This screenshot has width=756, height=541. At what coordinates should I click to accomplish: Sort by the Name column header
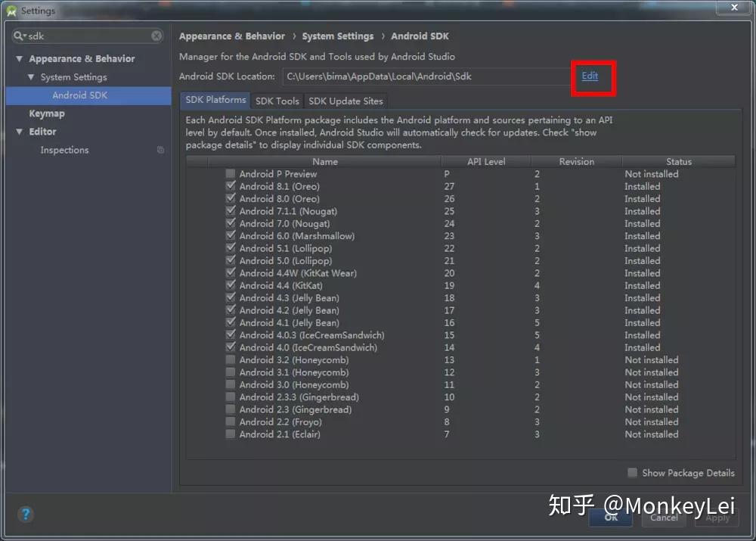click(325, 162)
